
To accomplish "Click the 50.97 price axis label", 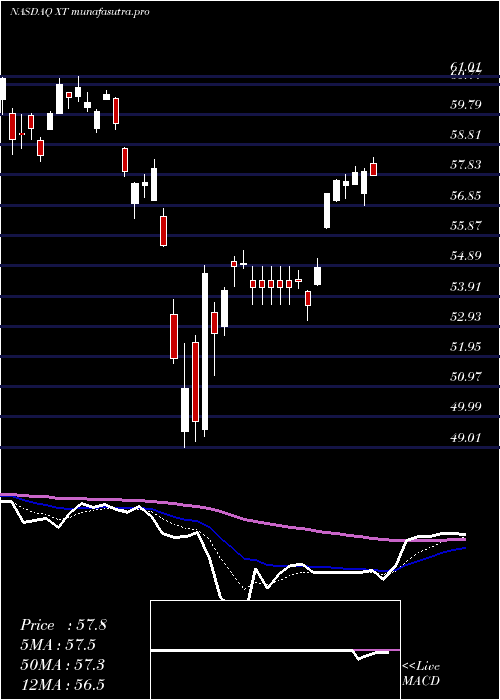I will (x=466, y=377).
